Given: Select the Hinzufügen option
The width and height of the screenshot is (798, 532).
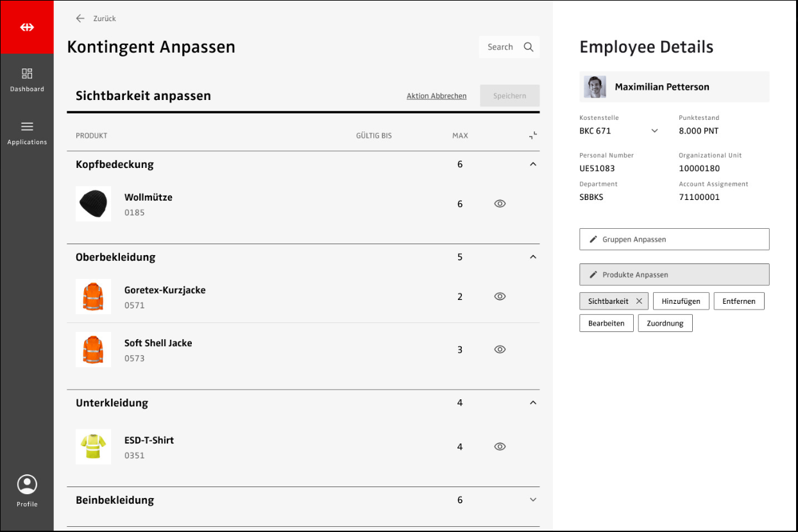Looking at the screenshot, I should coord(681,301).
